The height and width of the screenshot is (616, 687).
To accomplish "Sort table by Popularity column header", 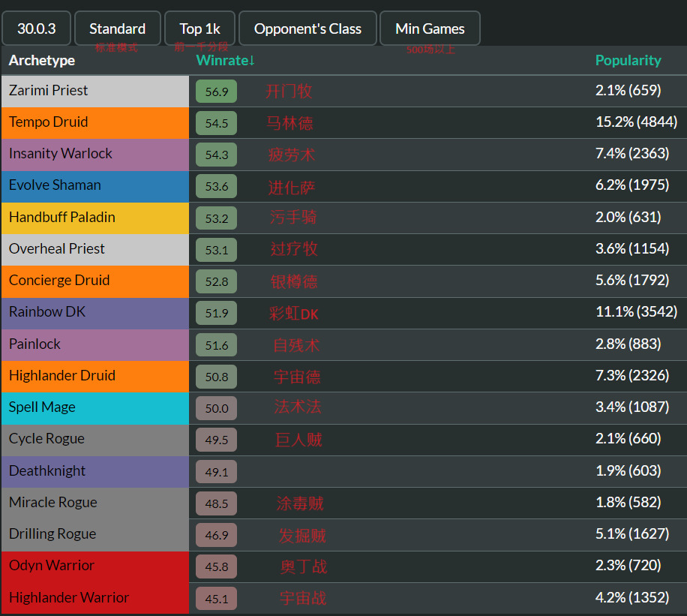I will tap(628, 61).
